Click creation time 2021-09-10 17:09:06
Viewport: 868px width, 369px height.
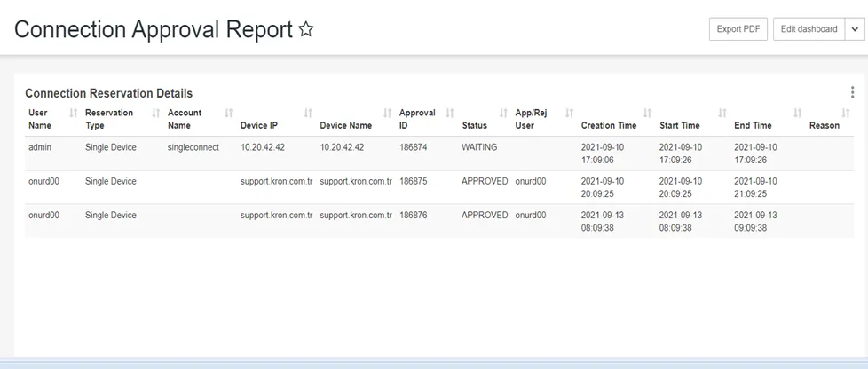coord(603,153)
